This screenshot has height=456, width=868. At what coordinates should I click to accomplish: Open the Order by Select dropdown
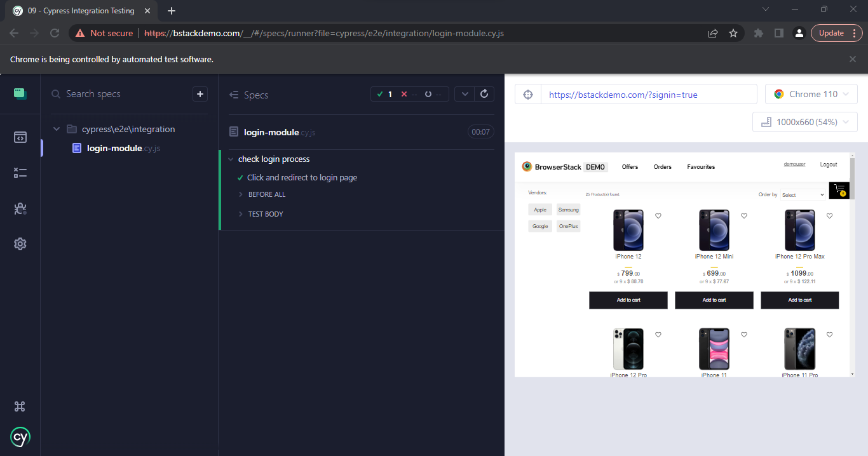803,195
